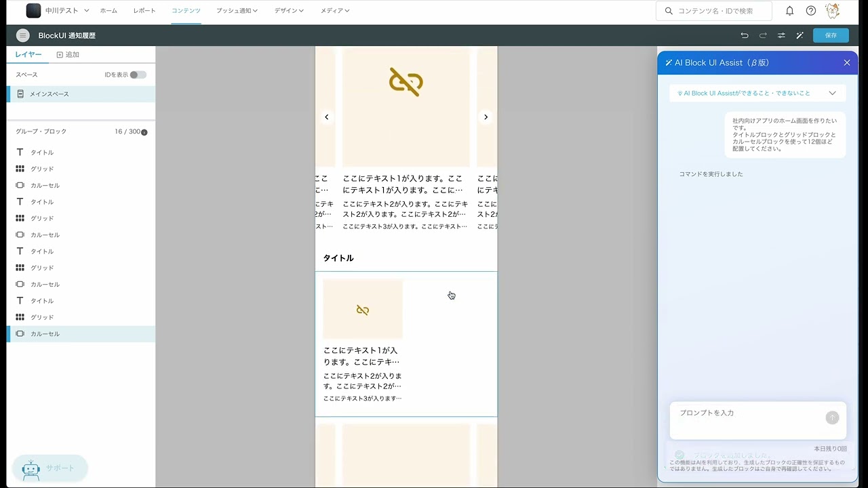Toggle the IDを表示 switch
The image size is (868, 488).
point(138,75)
